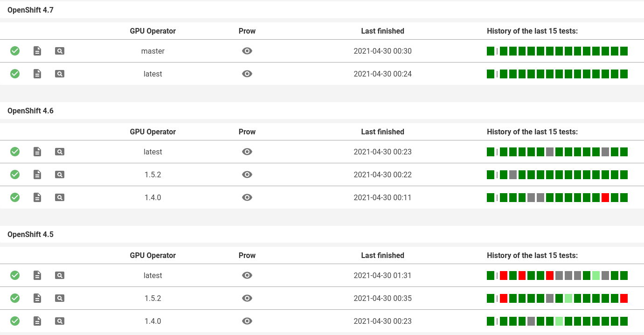Select the master GPU Operator entry under OpenShift 4.7
This screenshot has height=335, width=644.
click(153, 51)
